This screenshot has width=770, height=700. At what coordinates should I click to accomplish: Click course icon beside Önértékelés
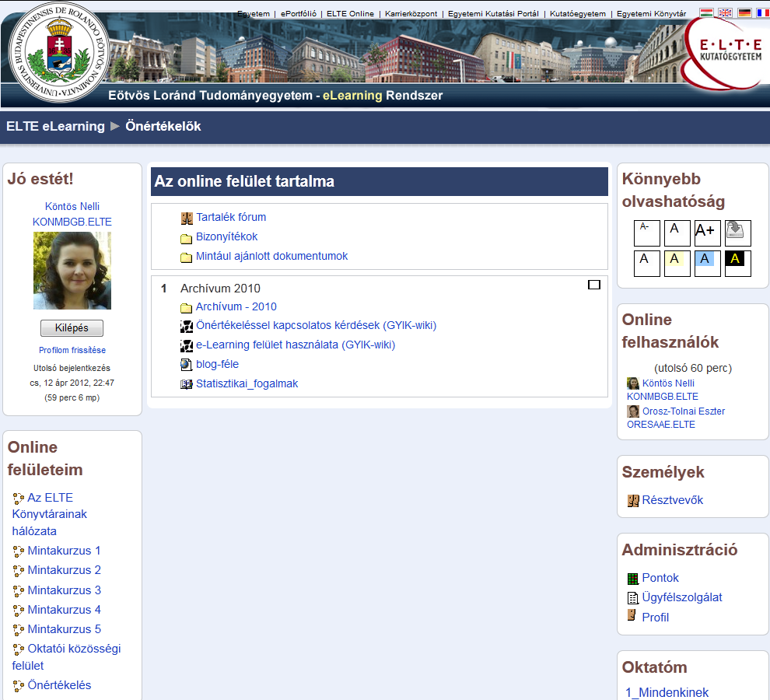(18, 686)
